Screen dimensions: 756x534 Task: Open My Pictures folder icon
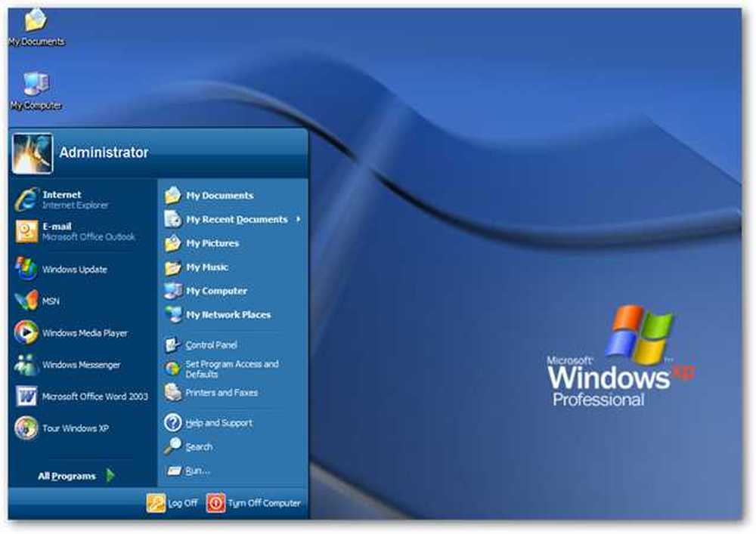tap(172, 243)
